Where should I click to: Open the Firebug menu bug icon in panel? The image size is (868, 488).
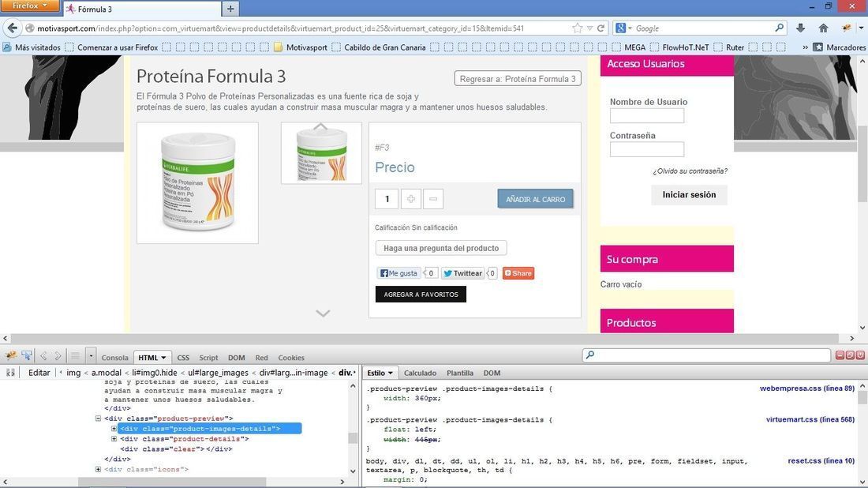click(x=10, y=355)
